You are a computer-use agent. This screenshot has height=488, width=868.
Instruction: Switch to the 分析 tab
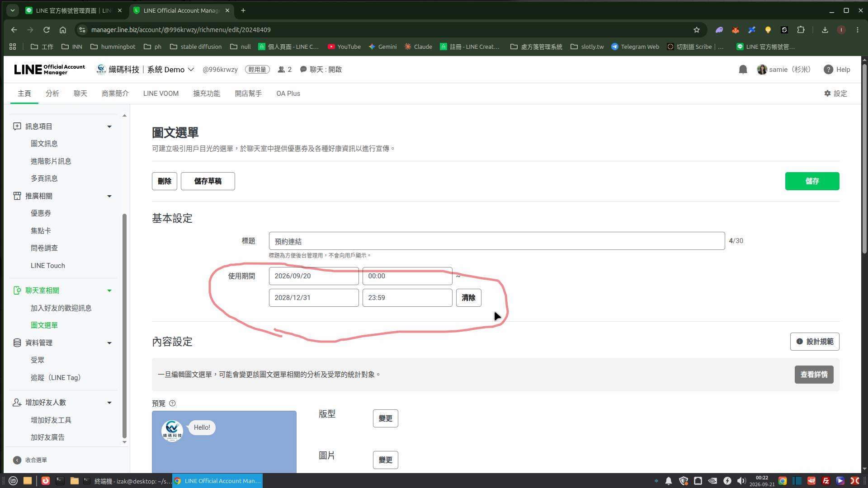click(52, 94)
